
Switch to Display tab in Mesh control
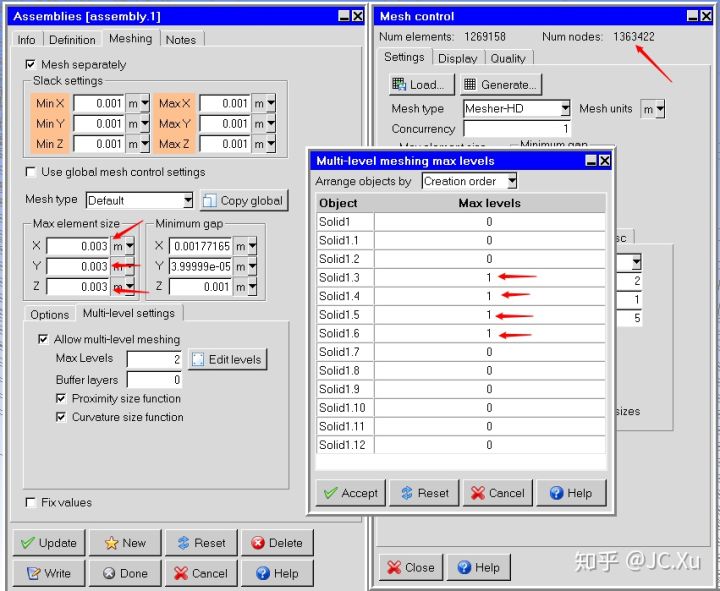click(457, 58)
